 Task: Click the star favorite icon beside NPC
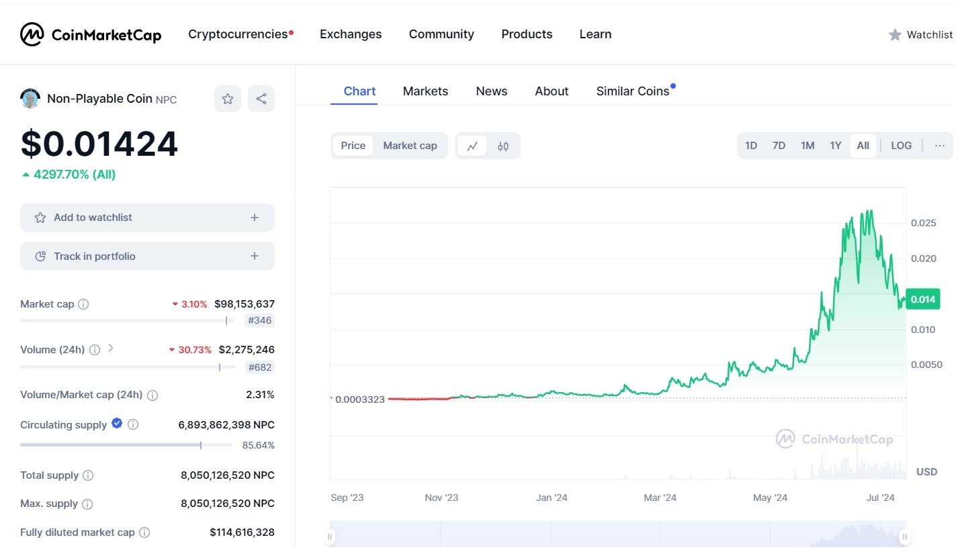228,99
